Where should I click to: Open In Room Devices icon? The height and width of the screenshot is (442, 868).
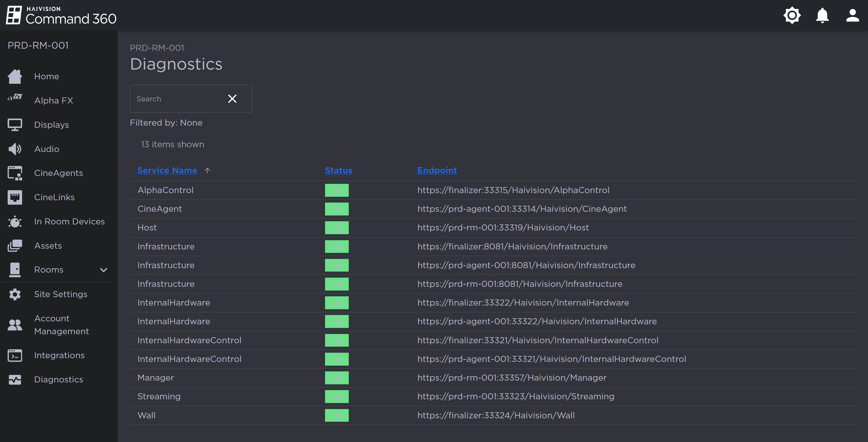pos(15,222)
